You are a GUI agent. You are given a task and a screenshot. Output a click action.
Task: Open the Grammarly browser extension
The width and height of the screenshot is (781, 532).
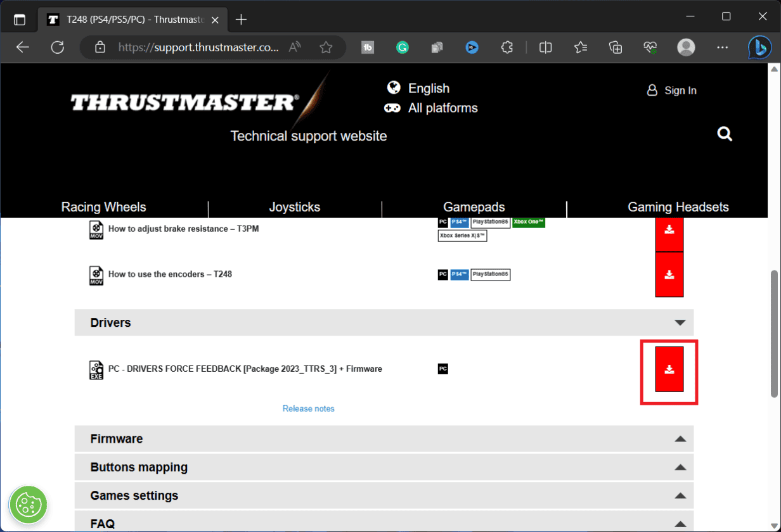point(402,47)
